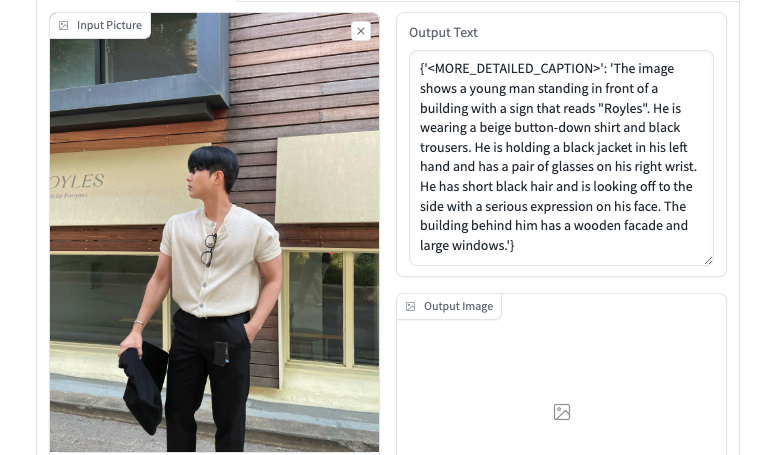Click the blank Output Image display area
The width and height of the screenshot is (758, 455).
coord(561,382)
